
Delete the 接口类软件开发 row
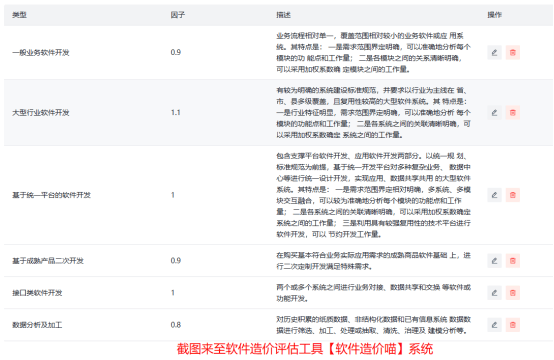[x=513, y=293]
